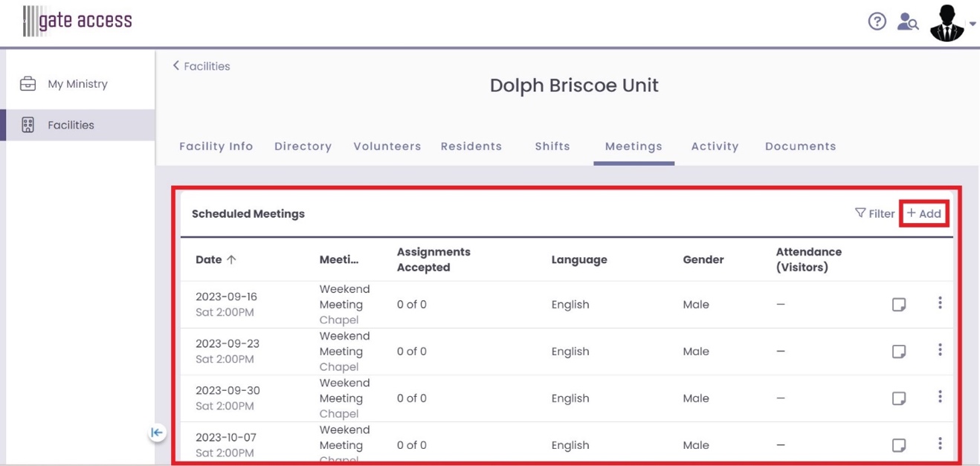
Task: Click the '0 of 0' value for 2023-09-23
Action: click(x=412, y=352)
